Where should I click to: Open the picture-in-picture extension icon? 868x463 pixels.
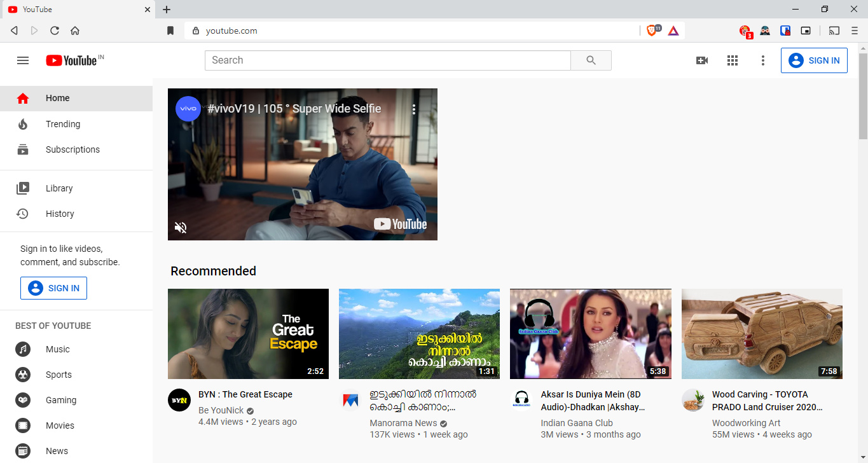tap(806, 31)
